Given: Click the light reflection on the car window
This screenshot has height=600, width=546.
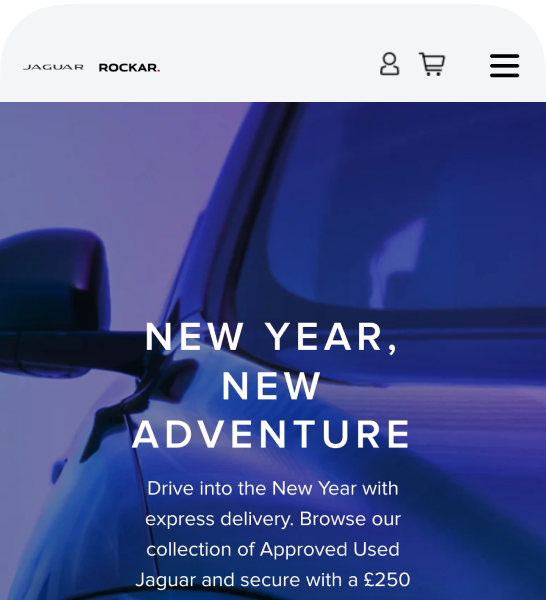Looking at the screenshot, I should [x=398, y=264].
